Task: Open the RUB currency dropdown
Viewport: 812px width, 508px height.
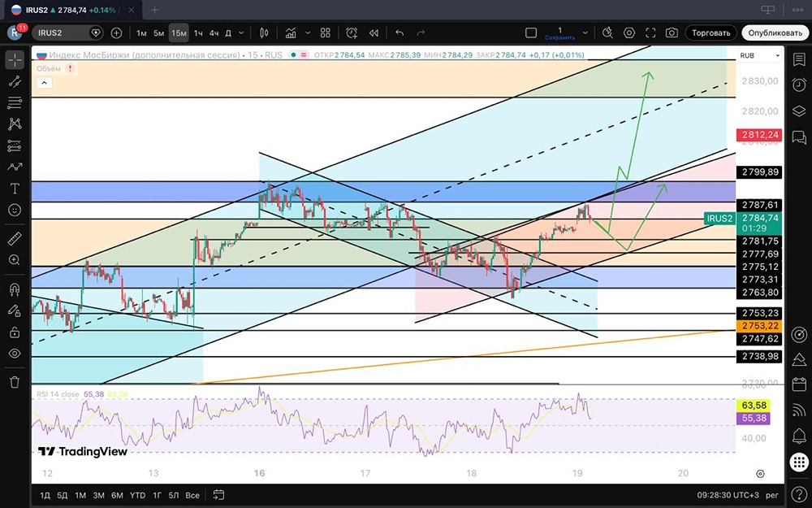Action: click(x=760, y=55)
